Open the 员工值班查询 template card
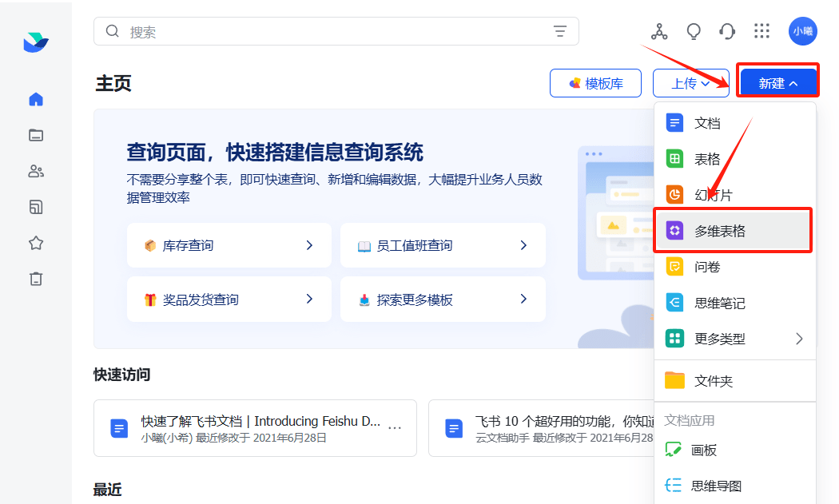This screenshot has width=839, height=504. 443,245
